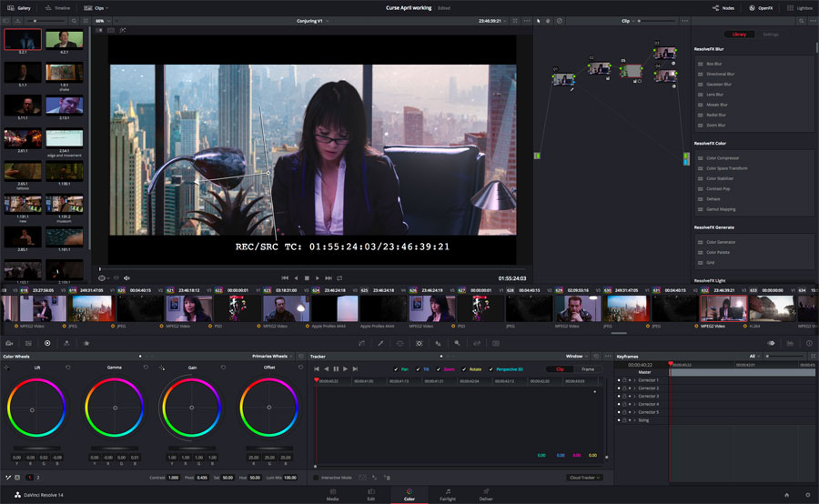Screen dimensions: 819x504
Task: Pick white point next to Gain
Action: [162, 368]
